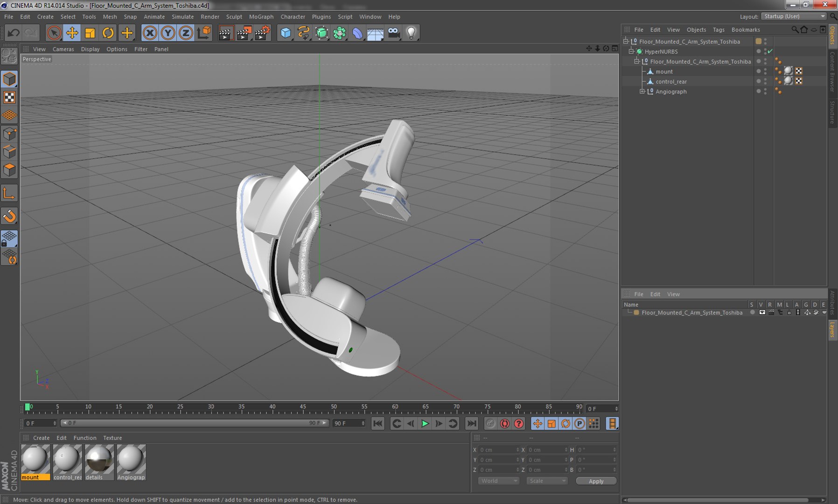The width and height of the screenshot is (838, 504).
Task: Add floor environment object icon
Action: (x=375, y=33)
